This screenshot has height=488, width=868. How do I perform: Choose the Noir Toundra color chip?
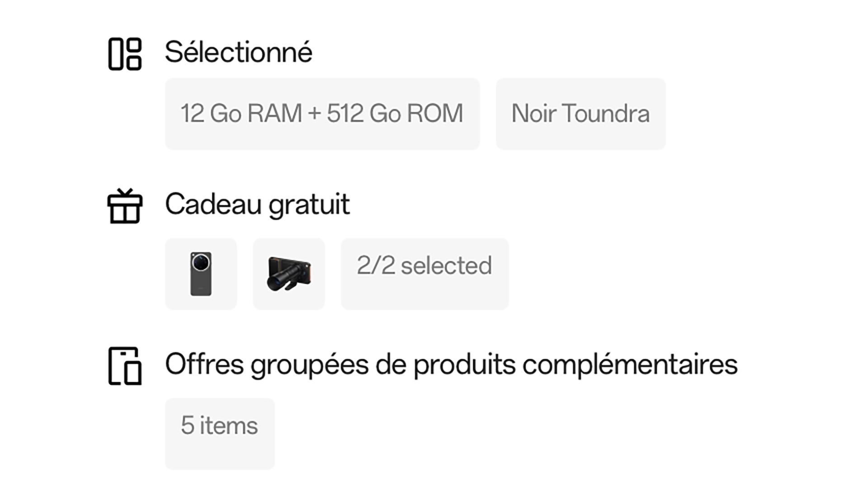pos(580,114)
